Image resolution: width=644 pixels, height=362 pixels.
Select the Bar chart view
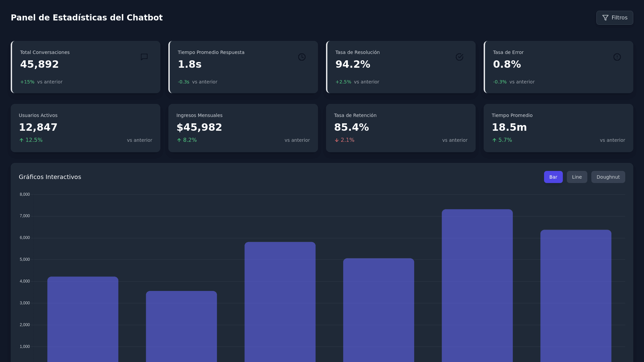(553, 177)
